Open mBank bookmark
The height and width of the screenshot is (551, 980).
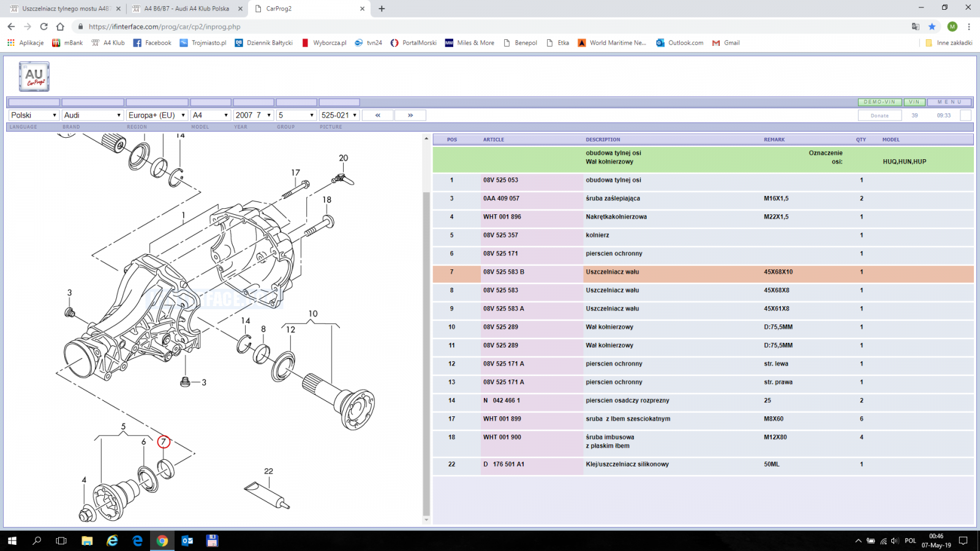pyautogui.click(x=67, y=43)
